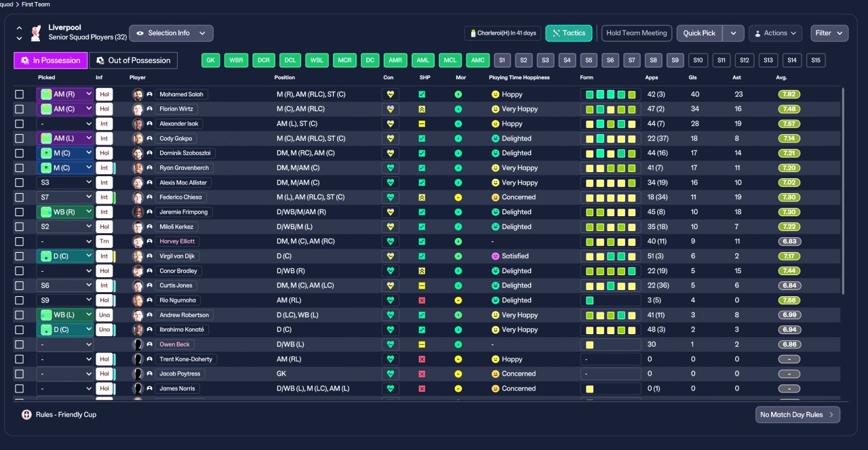Viewport: 868px width, 450px height.
Task: Click Andrew Robertson's morale icon
Action: pos(458,315)
